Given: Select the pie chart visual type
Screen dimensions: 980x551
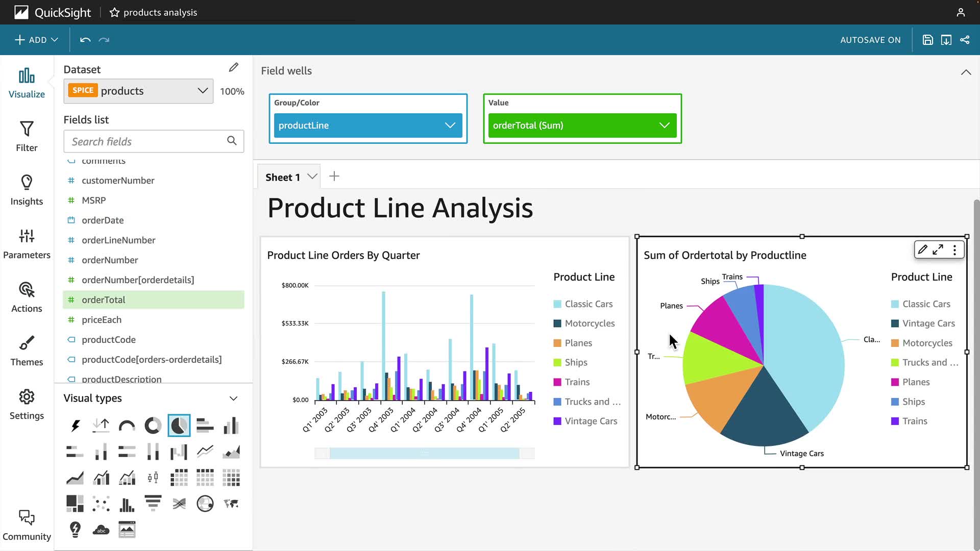Looking at the screenshot, I should tap(179, 425).
